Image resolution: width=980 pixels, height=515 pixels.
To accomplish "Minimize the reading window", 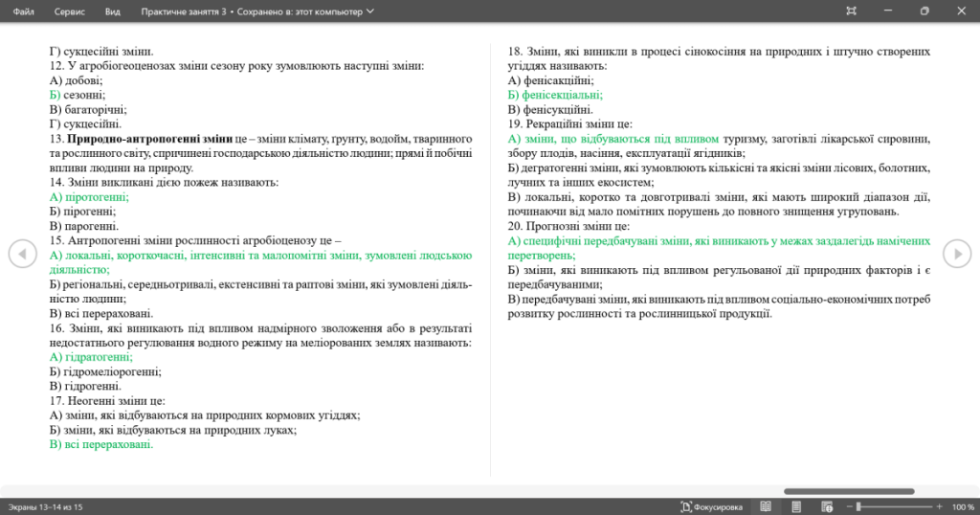I will [887, 11].
